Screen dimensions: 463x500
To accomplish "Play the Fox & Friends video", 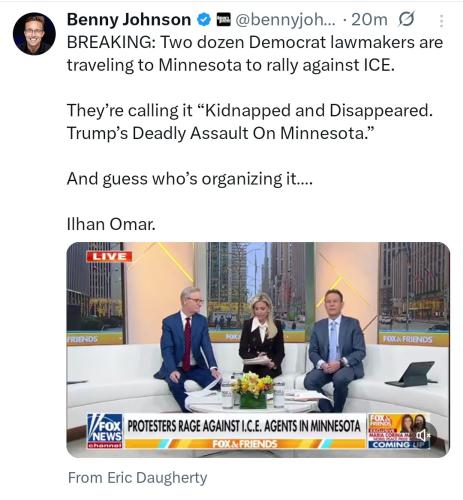I will (258, 350).
